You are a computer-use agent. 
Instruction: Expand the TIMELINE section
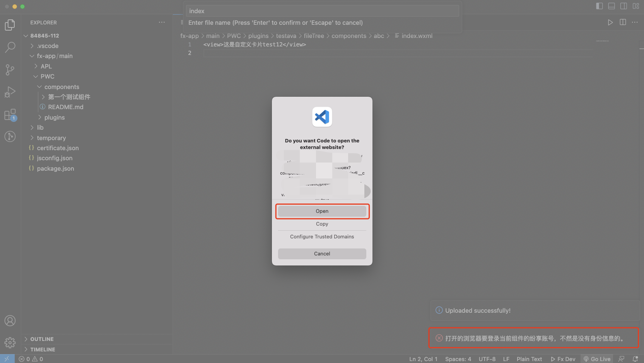[x=97, y=349]
